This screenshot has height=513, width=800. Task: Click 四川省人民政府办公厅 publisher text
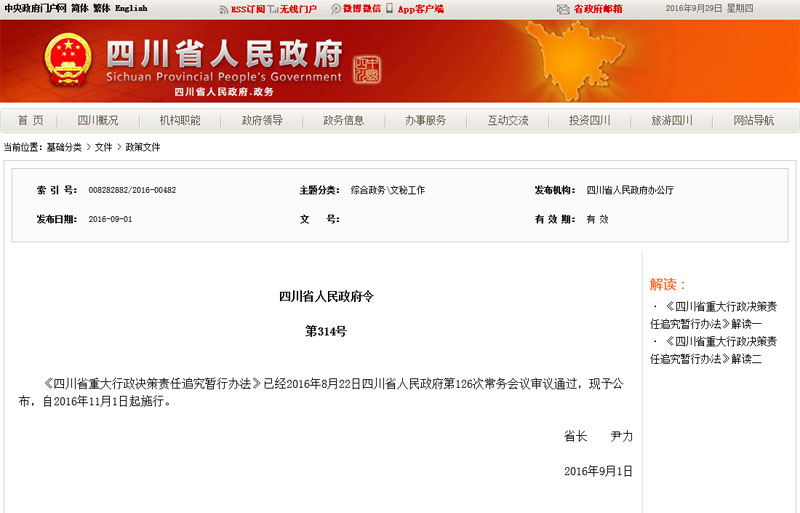(630, 190)
